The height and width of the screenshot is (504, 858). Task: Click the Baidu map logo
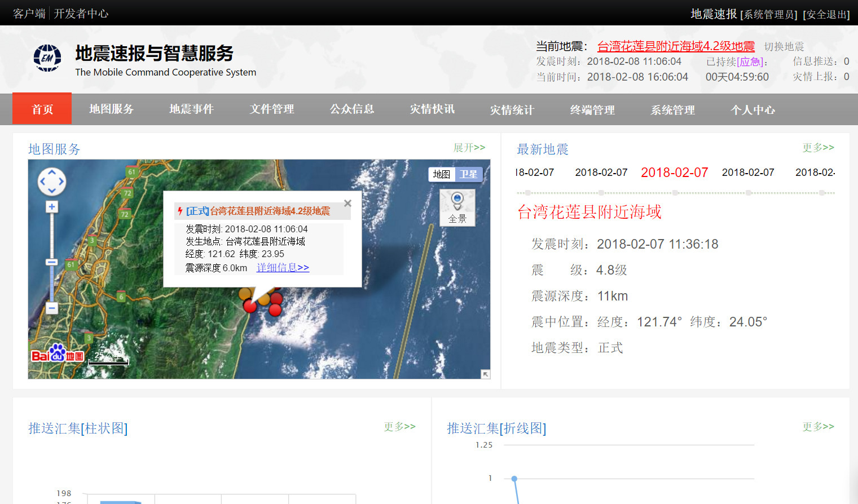click(57, 354)
